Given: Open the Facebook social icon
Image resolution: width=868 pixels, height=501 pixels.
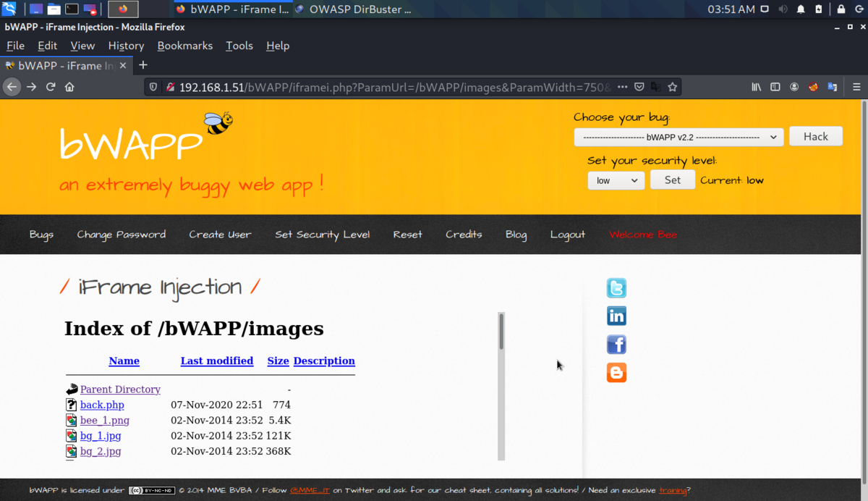Looking at the screenshot, I should coord(616,345).
